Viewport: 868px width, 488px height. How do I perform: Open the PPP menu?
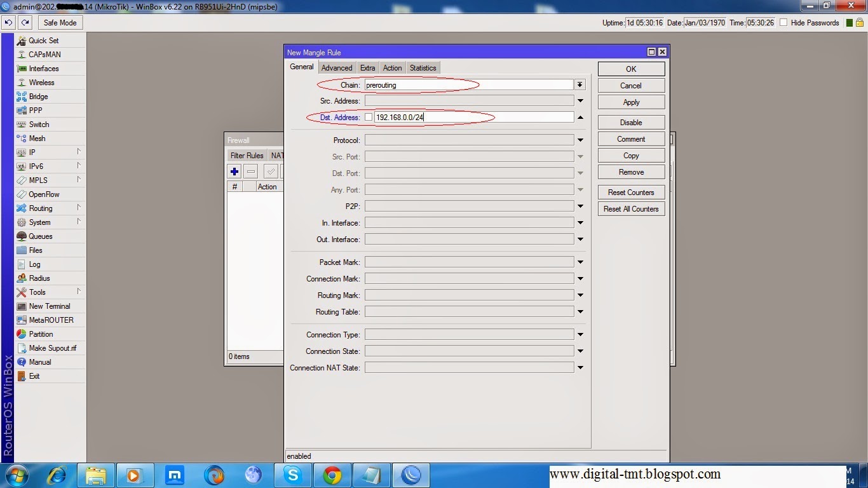pyautogui.click(x=50, y=110)
